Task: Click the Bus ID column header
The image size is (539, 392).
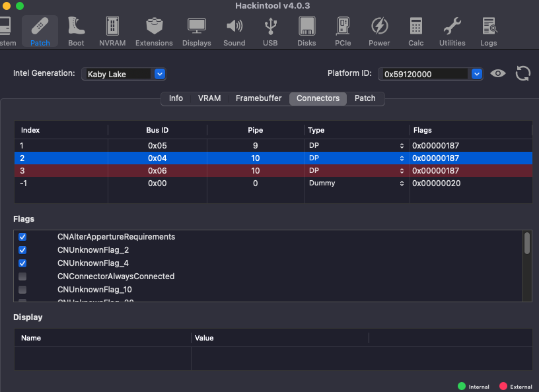Action: [157, 130]
